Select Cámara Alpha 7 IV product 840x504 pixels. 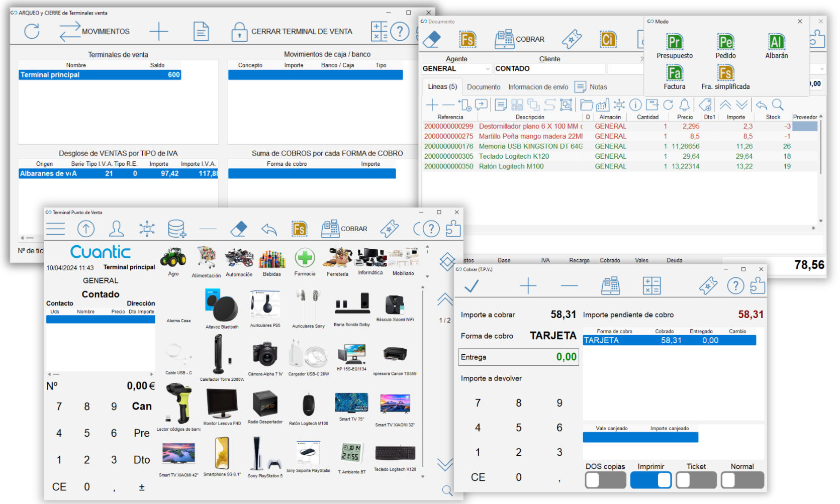pos(265,359)
